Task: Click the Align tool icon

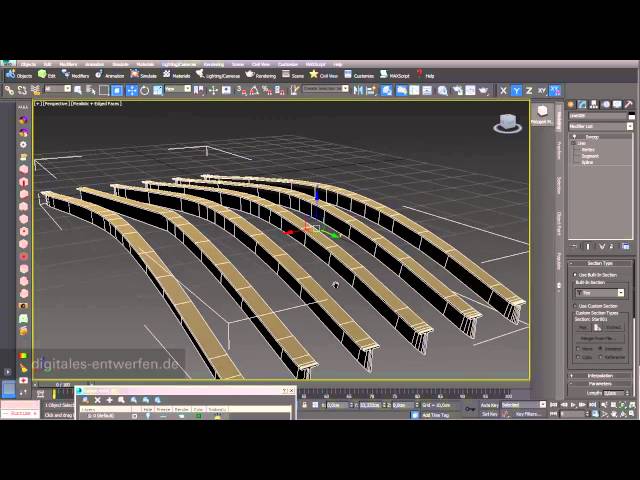Action: click(x=371, y=90)
